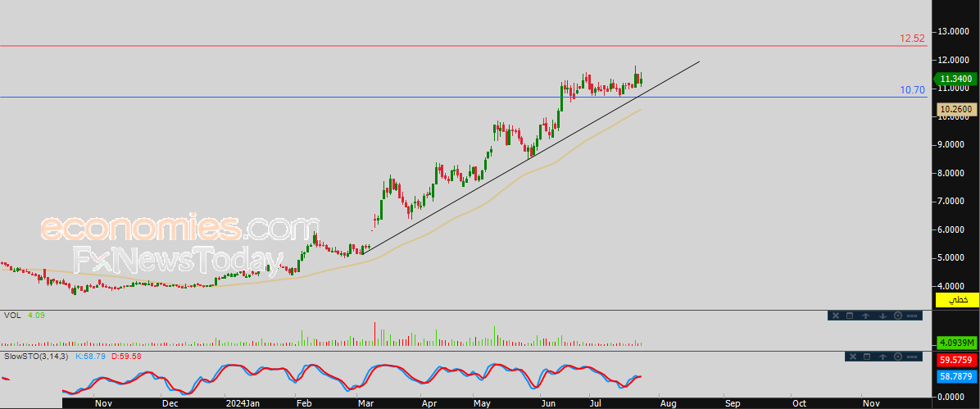Click the blue K value tag 58.7879
Image resolution: width=980 pixels, height=409 pixels.
click(x=957, y=376)
